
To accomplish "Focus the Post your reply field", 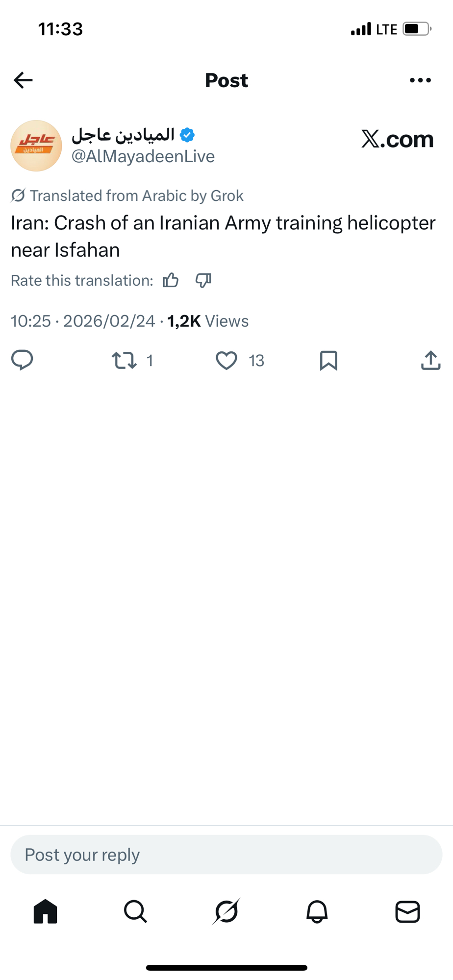I will click(226, 855).
